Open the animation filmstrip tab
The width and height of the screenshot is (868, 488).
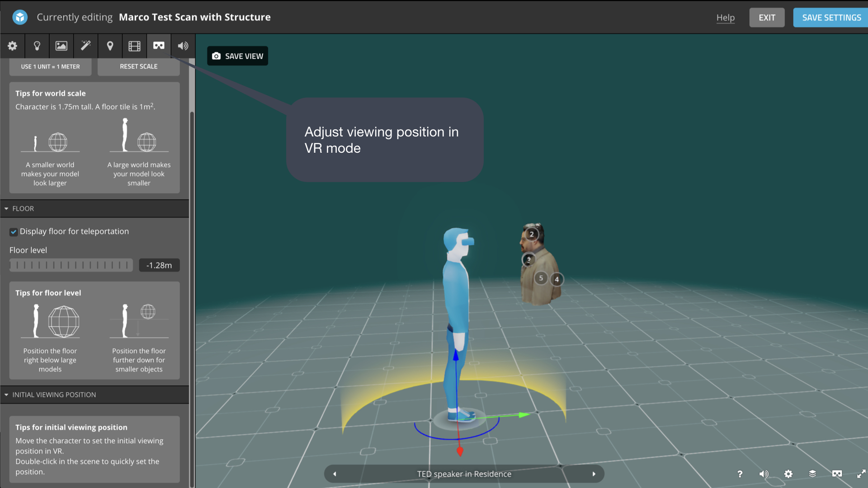point(134,46)
